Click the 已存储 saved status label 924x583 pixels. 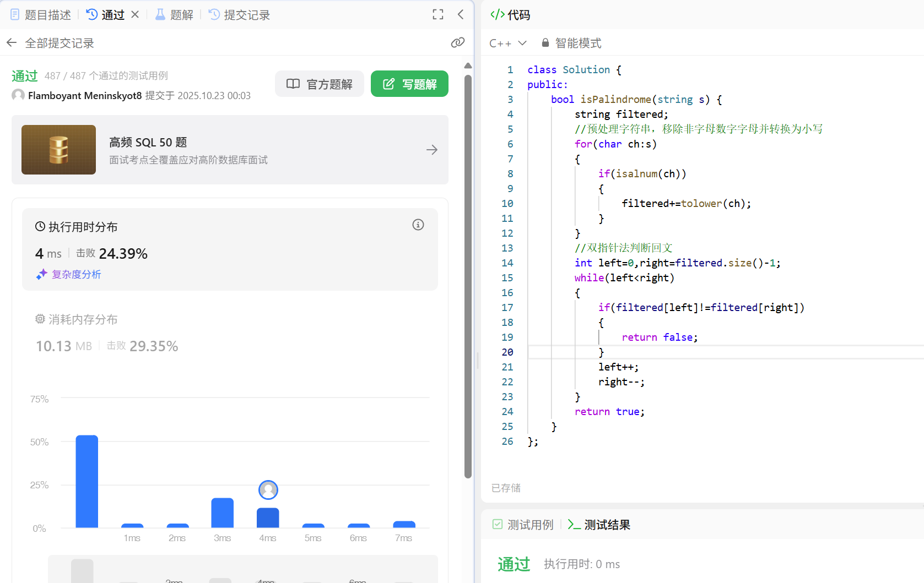click(x=506, y=488)
